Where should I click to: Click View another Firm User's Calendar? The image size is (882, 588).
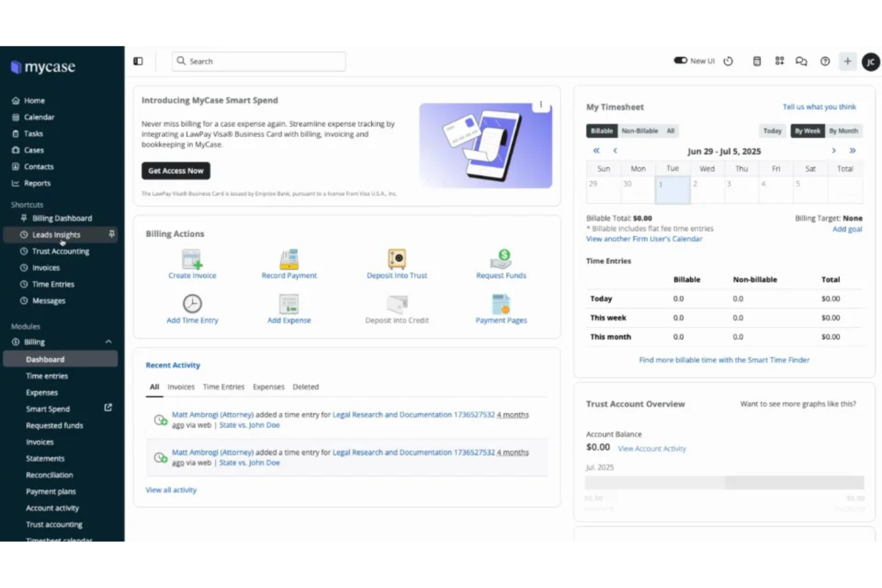click(x=644, y=239)
